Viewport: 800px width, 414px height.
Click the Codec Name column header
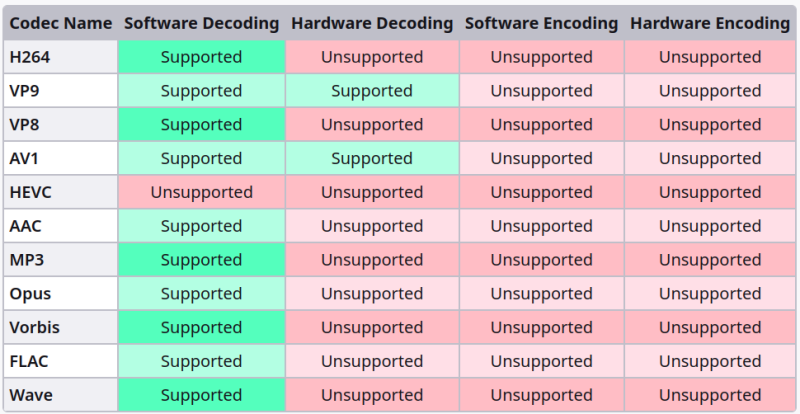61,23
